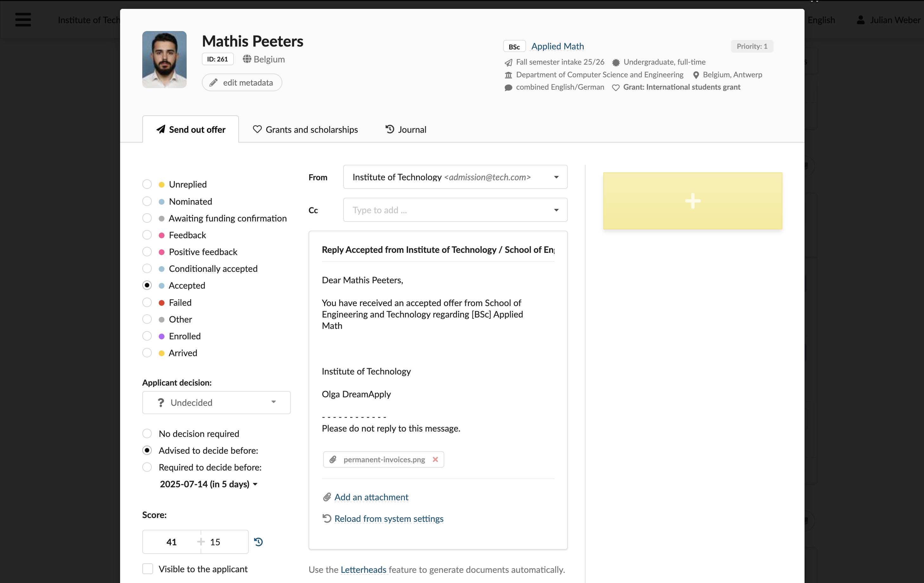Click the Julian Weber account name
The width and height of the screenshot is (924, 583).
pyautogui.click(x=895, y=20)
